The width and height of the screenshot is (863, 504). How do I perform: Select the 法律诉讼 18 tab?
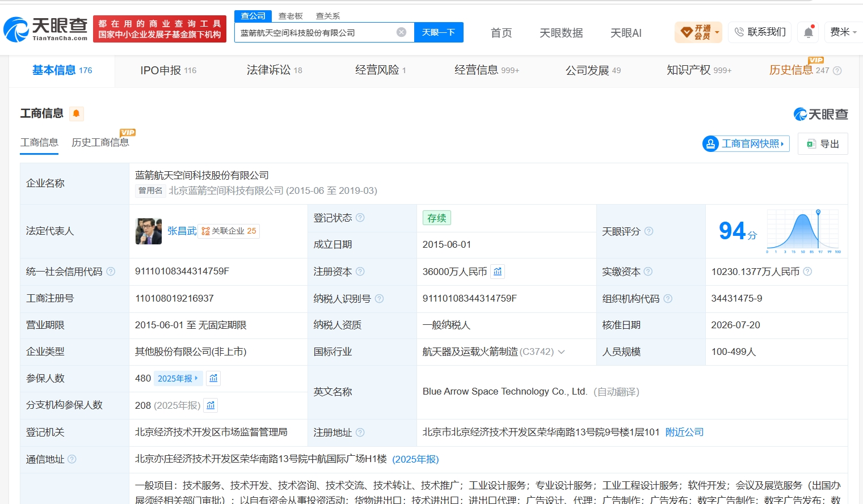(x=275, y=70)
